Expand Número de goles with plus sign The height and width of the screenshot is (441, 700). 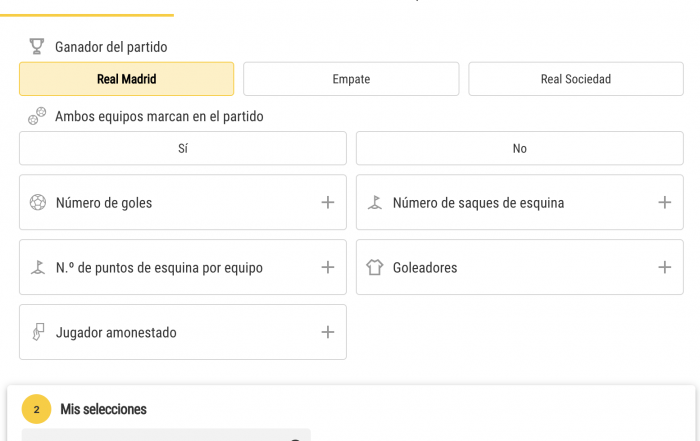pos(328,202)
